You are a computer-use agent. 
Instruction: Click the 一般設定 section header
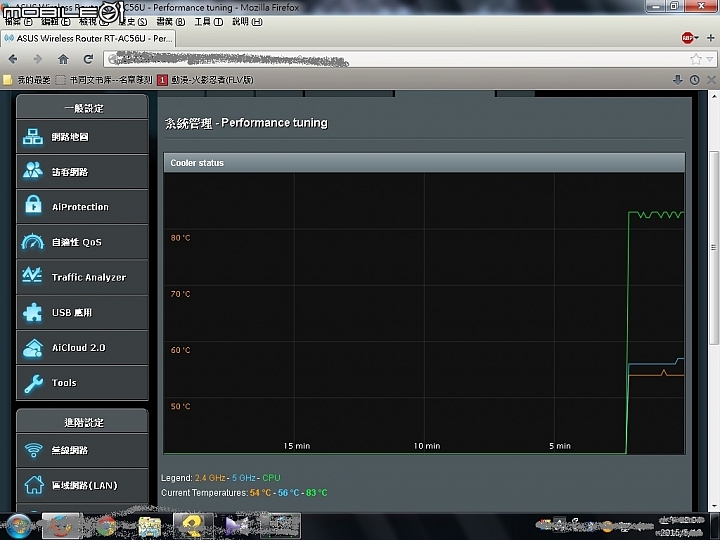coord(84,108)
